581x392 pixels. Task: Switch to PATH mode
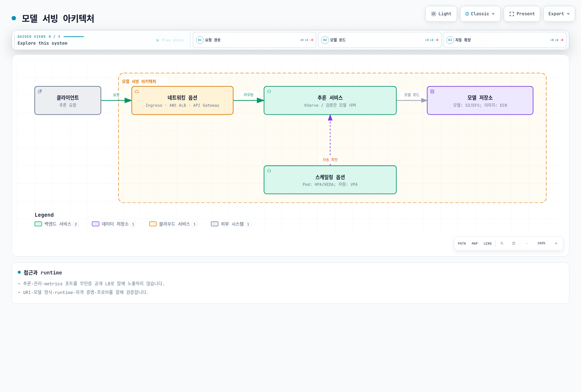pyautogui.click(x=462, y=244)
